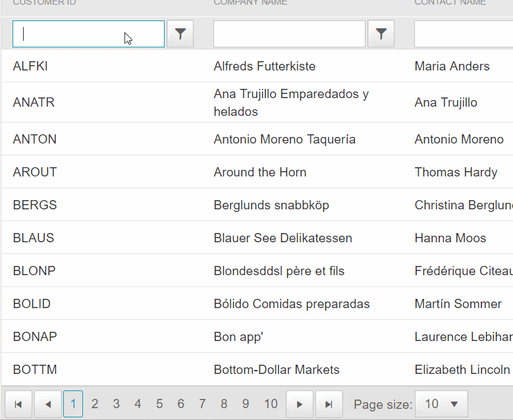Click the Page size label

[x=383, y=405]
